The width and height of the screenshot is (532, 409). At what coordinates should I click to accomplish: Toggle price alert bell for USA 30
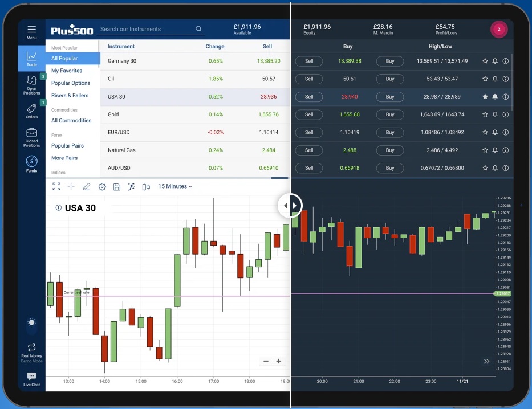[495, 97]
